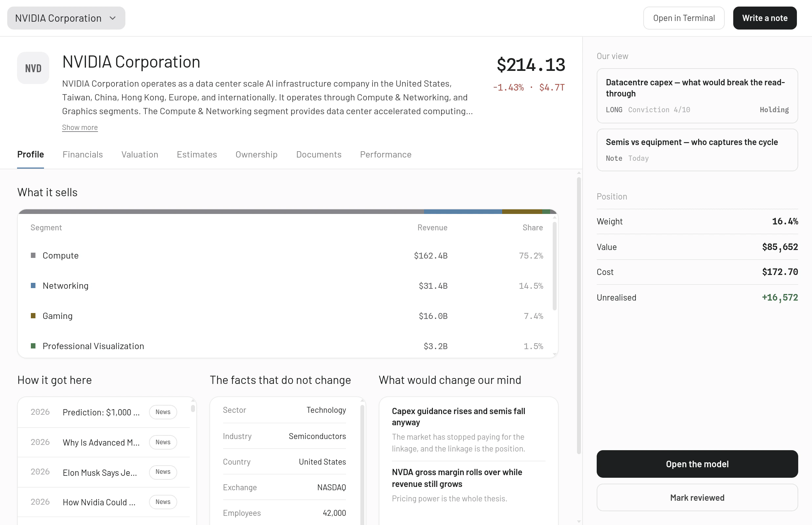Click the $214.13 share price
812x525 pixels.
531,65
